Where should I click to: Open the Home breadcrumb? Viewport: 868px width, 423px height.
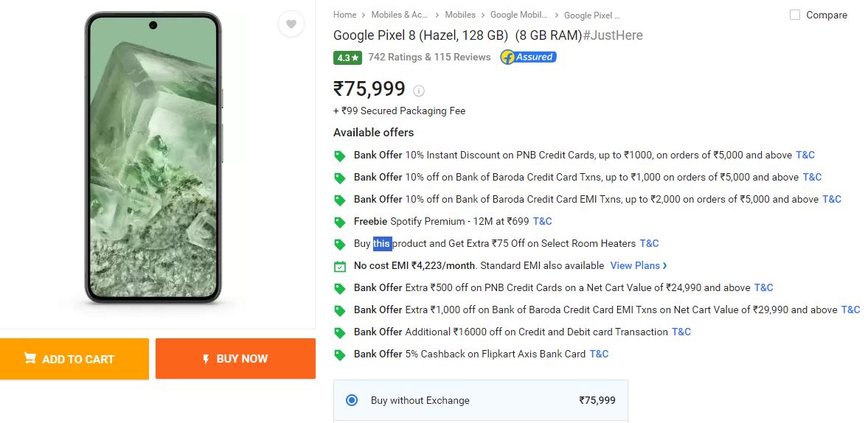click(x=344, y=15)
